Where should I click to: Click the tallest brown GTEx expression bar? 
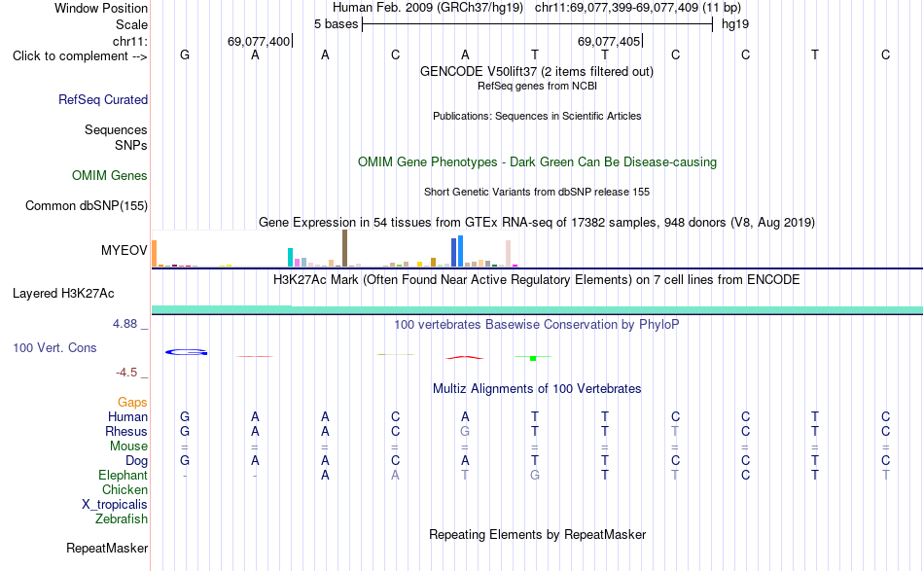pyautogui.click(x=344, y=249)
